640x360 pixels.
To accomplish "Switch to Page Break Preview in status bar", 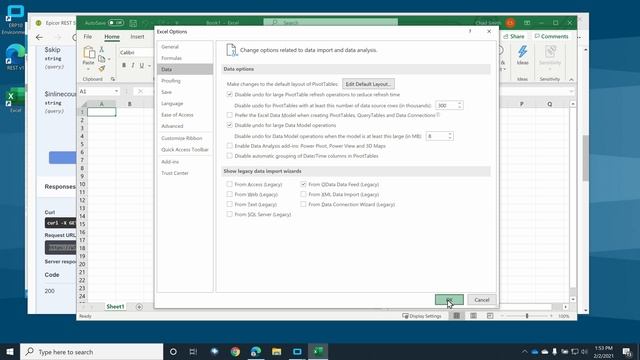I will 490,316.
